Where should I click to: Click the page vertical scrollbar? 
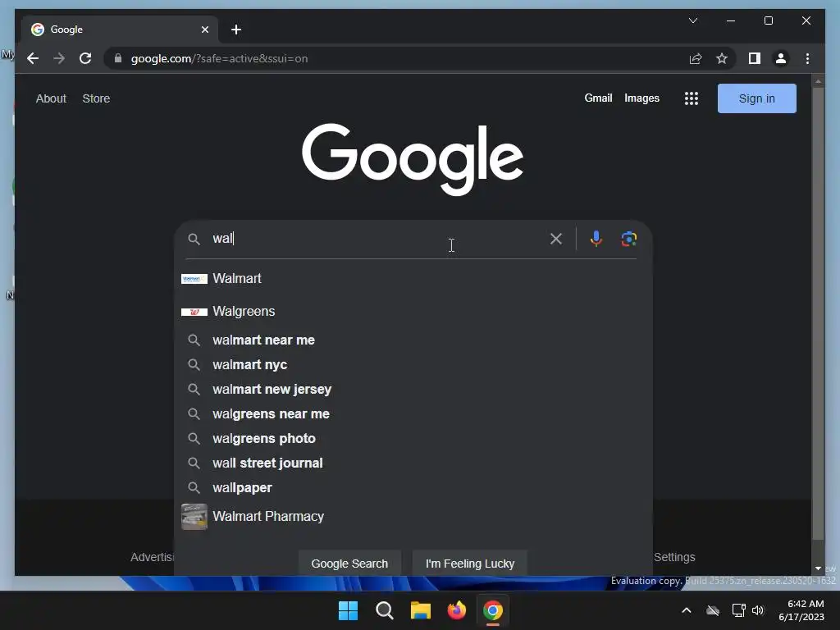click(818, 313)
